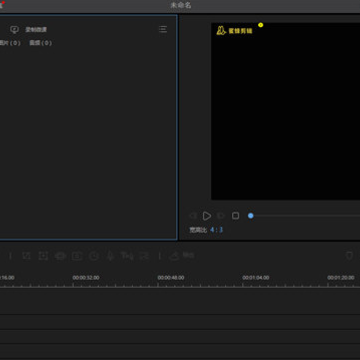Click the T-shaped text speech conversion icon
The height and width of the screenshot is (360, 360).
[x=127, y=256]
